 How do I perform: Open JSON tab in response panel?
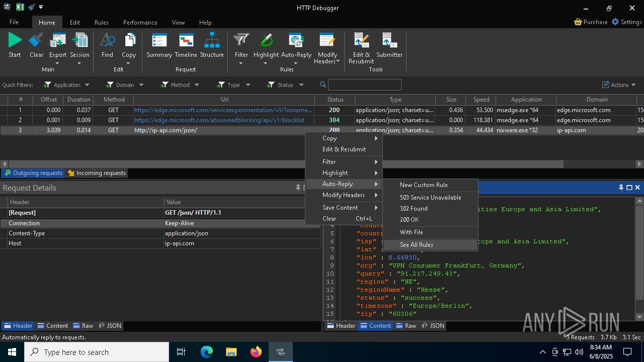tap(433, 326)
